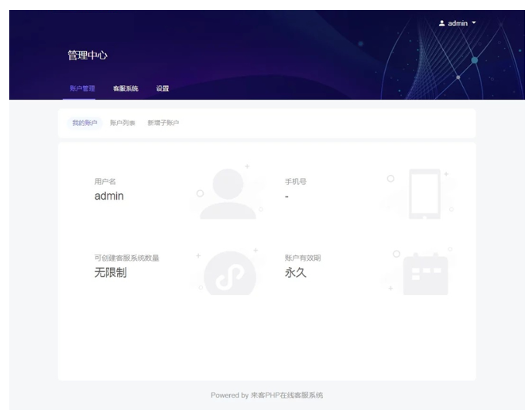532x417 pixels.
Task: Click the 来客PHP在线客服系统 footer link
Action: 287,395
